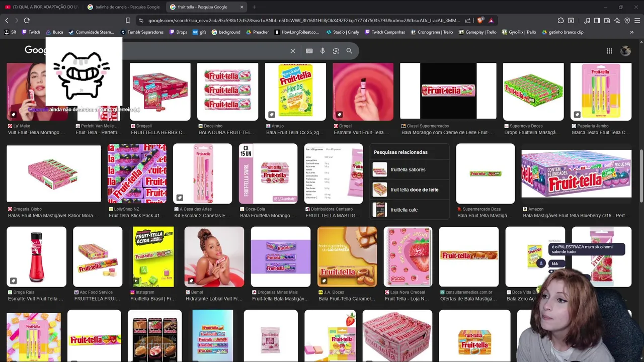This screenshot has width=644, height=362.
Task: Open the 'Busca' bookmark
Action: point(54,32)
